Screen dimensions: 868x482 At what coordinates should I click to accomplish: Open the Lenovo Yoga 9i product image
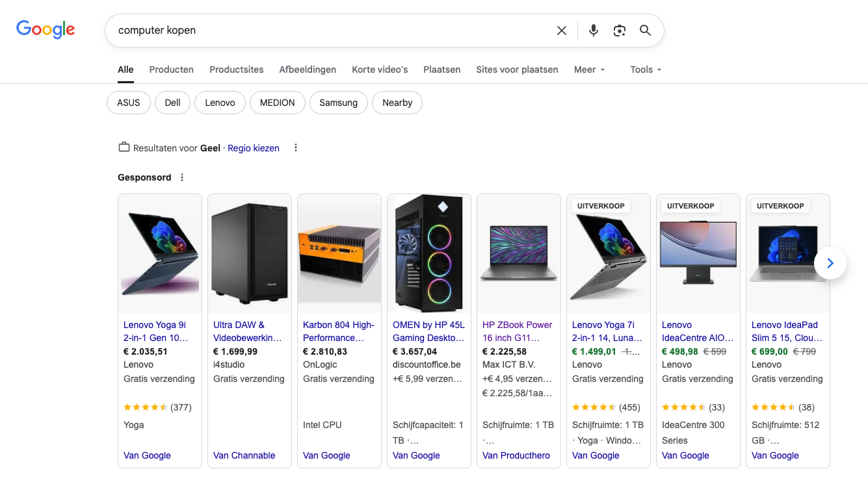[160, 253]
